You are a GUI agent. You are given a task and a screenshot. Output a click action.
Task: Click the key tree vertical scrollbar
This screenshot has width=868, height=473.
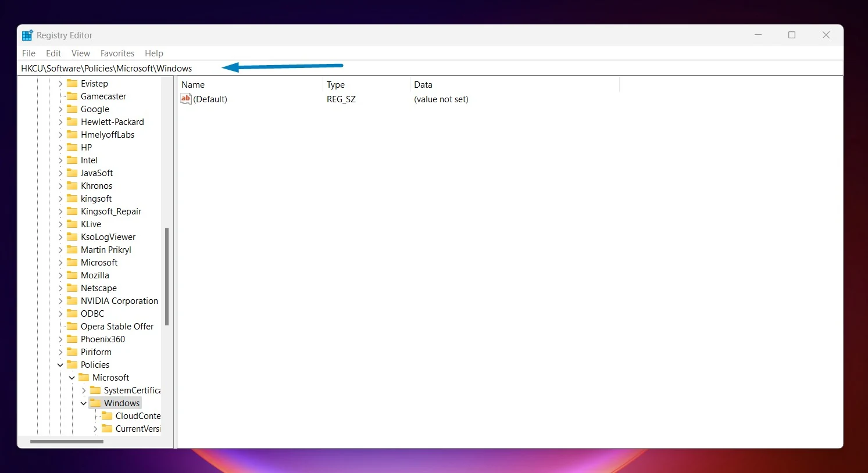(x=167, y=277)
